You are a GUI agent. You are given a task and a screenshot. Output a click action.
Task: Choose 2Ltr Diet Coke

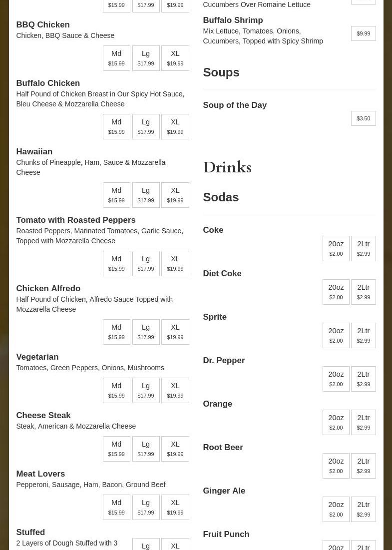[363, 292]
